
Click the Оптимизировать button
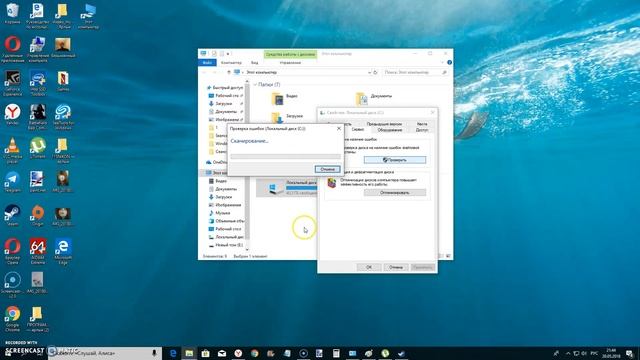(x=395, y=192)
